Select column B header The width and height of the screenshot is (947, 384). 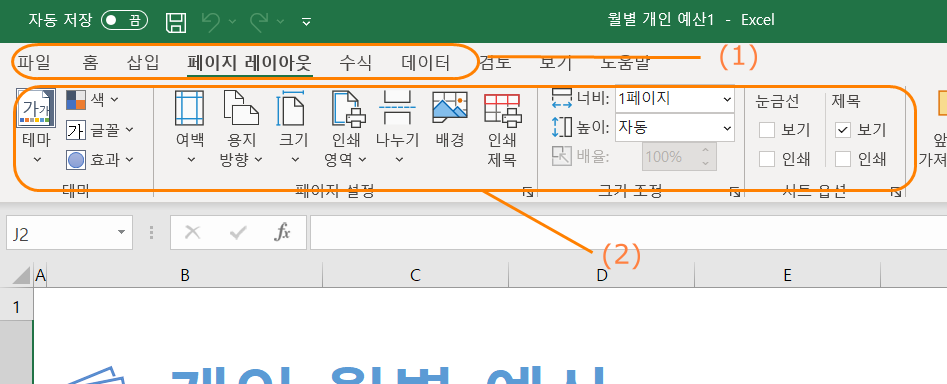pos(185,276)
